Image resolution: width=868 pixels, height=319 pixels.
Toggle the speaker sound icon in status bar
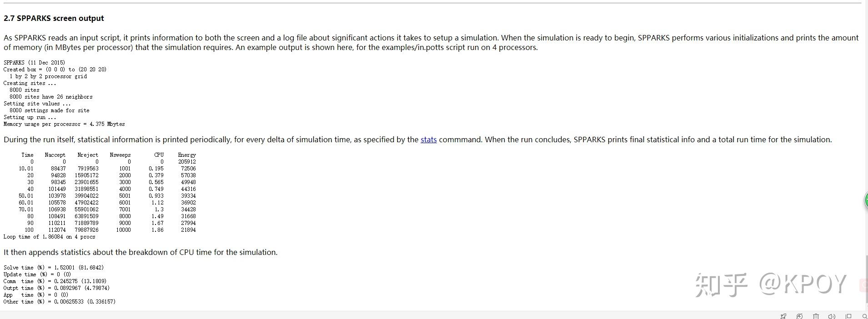click(x=832, y=316)
